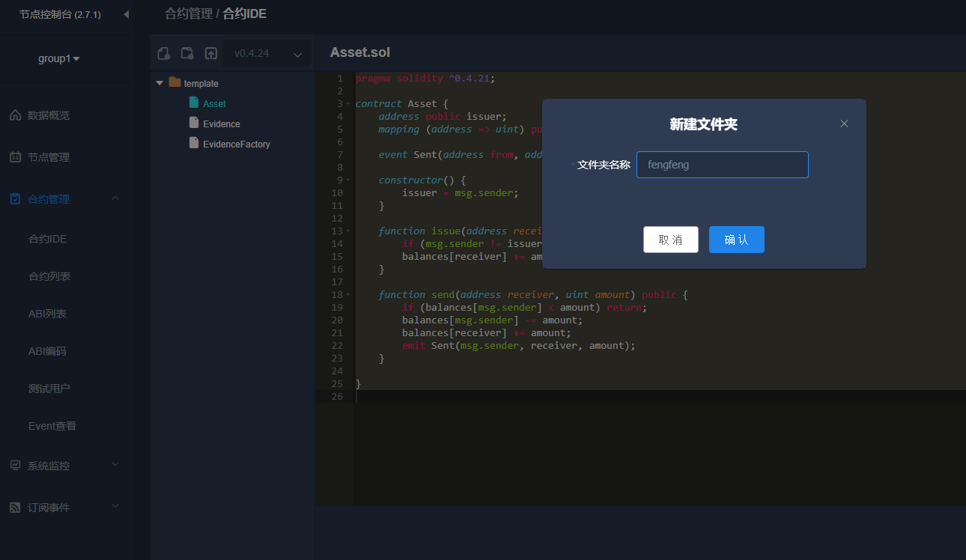Click the pragma solidity line in editor

point(425,79)
